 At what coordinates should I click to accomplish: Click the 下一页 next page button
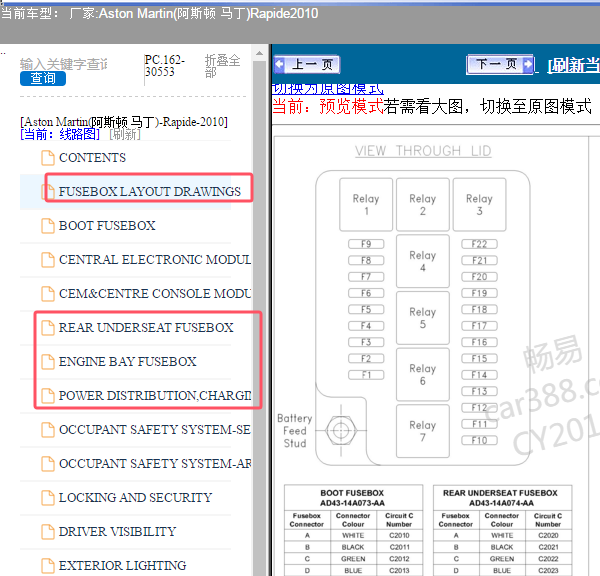[500, 64]
